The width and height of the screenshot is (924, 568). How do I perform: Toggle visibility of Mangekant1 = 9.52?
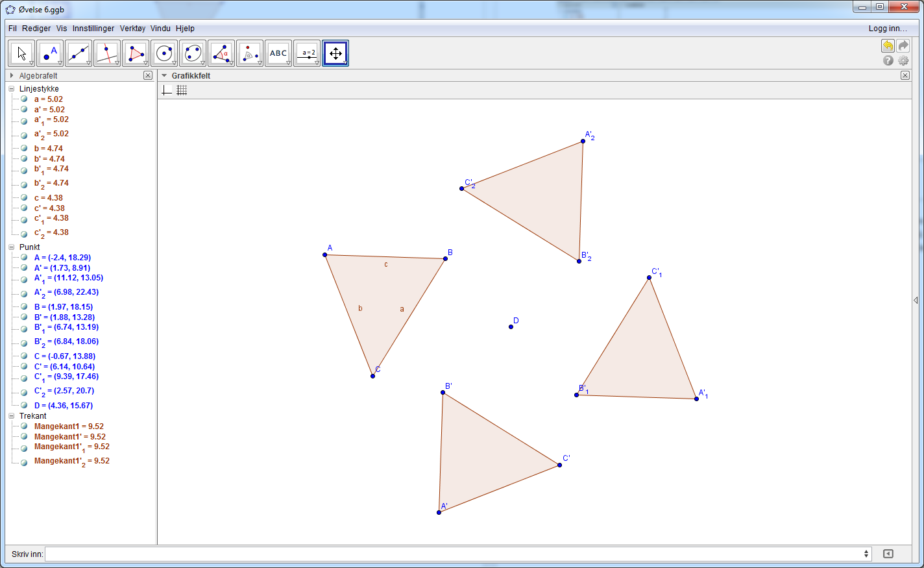pyautogui.click(x=24, y=426)
